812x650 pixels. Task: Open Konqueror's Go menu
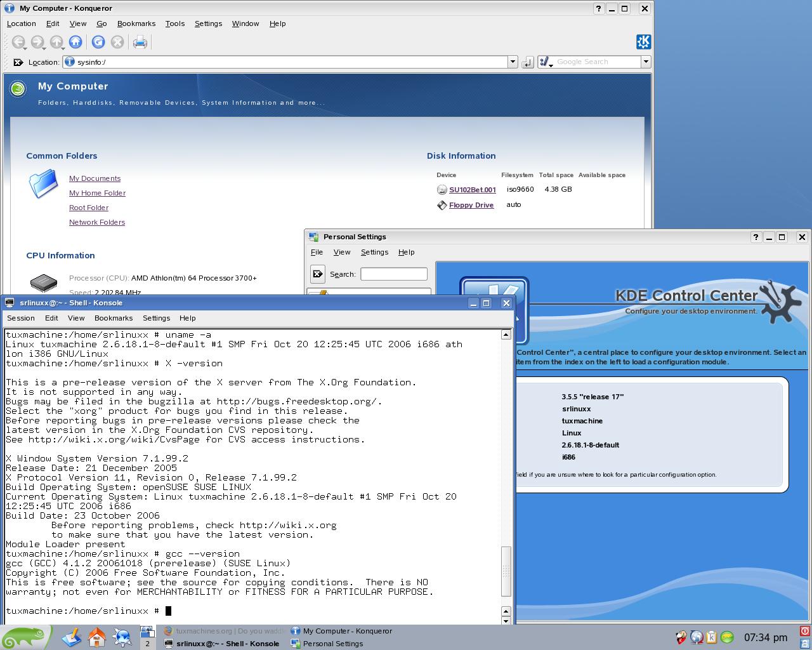pos(101,23)
